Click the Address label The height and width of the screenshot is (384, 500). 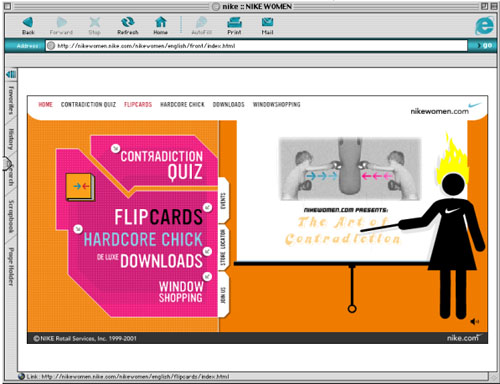pyautogui.click(x=27, y=46)
